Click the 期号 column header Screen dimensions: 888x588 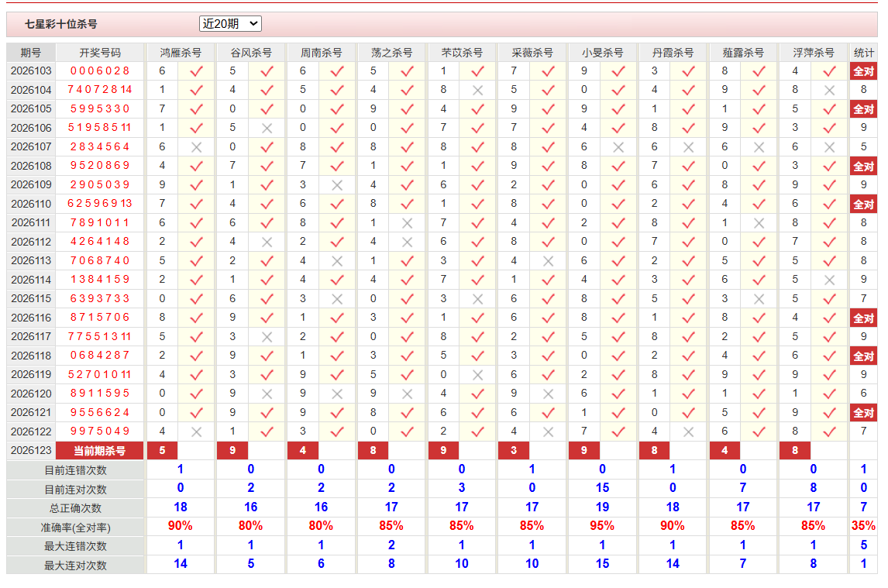(x=30, y=53)
